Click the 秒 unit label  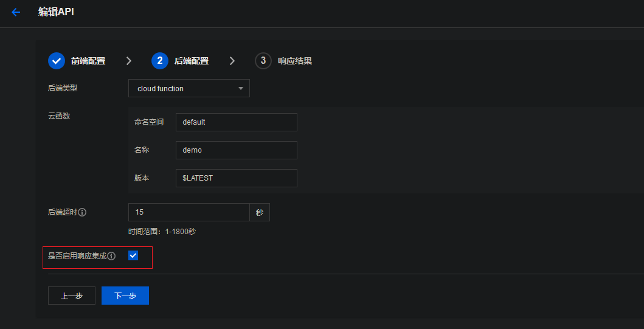point(260,212)
